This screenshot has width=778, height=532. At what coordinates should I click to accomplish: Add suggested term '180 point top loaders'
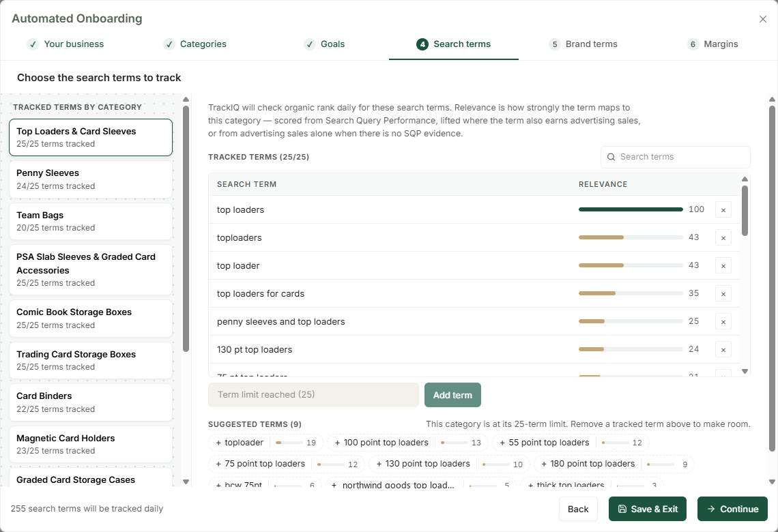[614, 464]
